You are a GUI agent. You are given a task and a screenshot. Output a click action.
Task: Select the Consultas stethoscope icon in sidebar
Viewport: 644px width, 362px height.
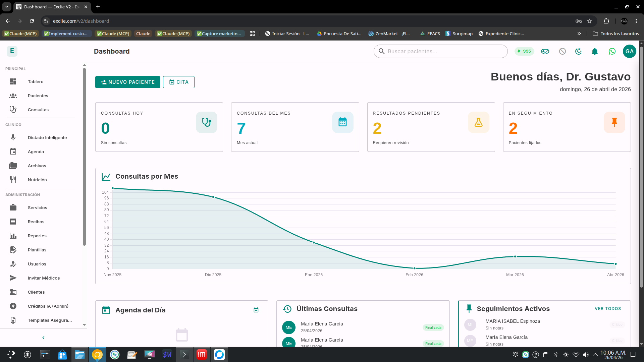tap(13, 110)
